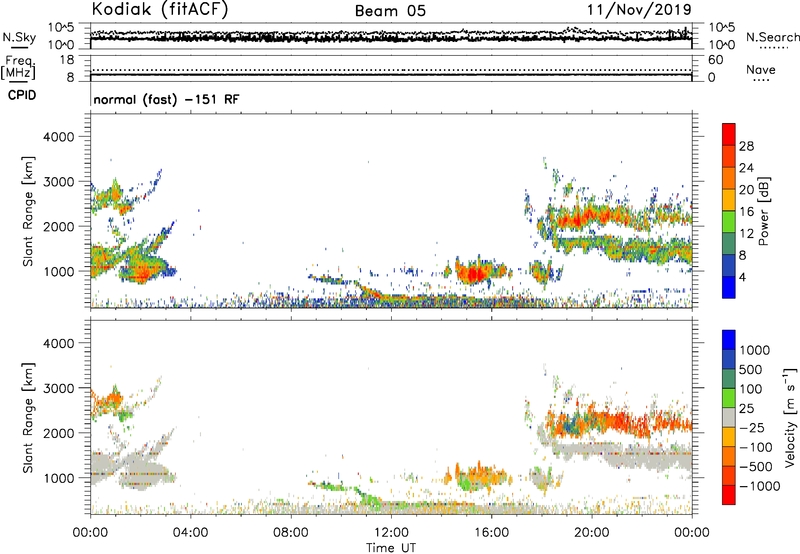
Task: Click the 'Nave' legend label
Action: point(761,69)
